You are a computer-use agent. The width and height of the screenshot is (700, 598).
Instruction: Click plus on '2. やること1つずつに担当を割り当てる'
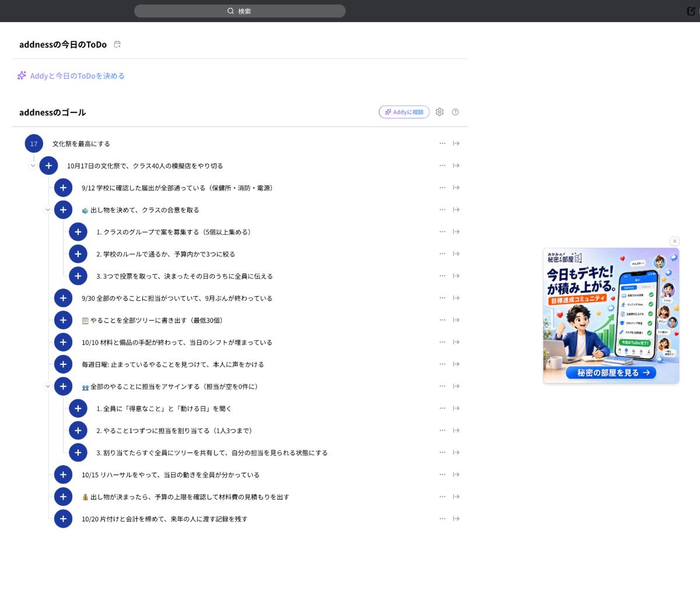[x=78, y=431]
